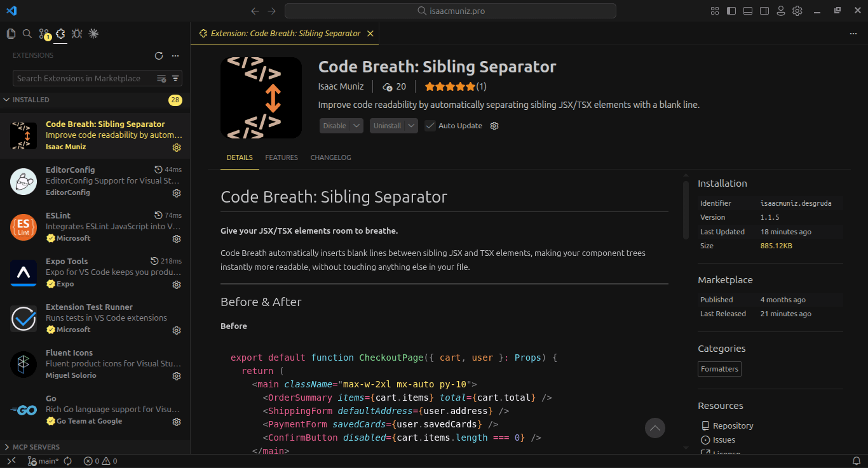Toggle bottom panel visibility
Image resolution: width=868 pixels, height=468 pixels.
pos(748,11)
